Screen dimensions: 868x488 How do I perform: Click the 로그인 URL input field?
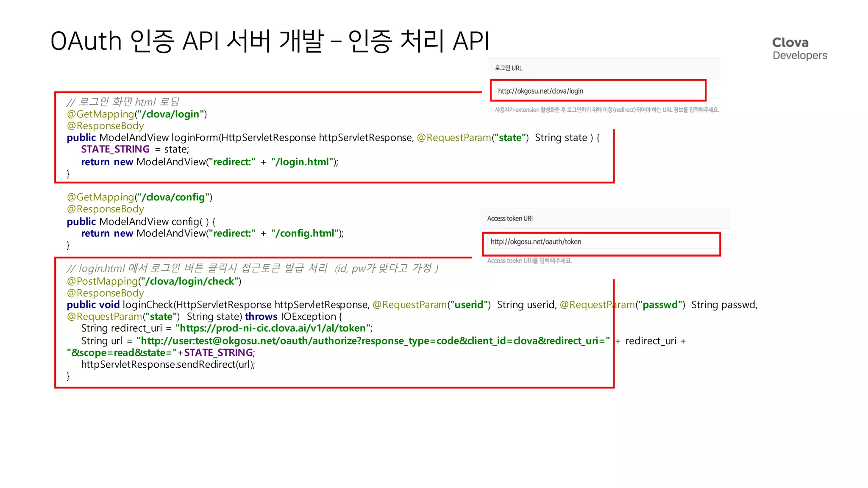[x=598, y=91]
